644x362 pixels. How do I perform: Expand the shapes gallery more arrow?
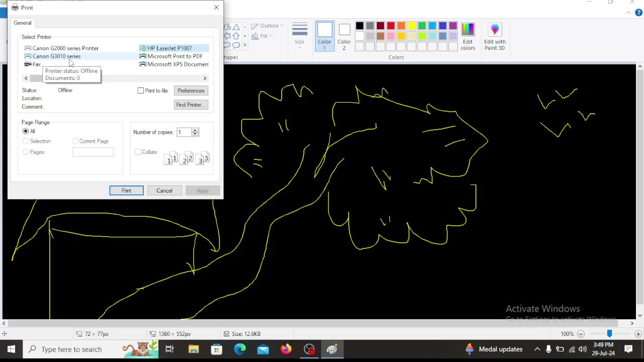245,45
